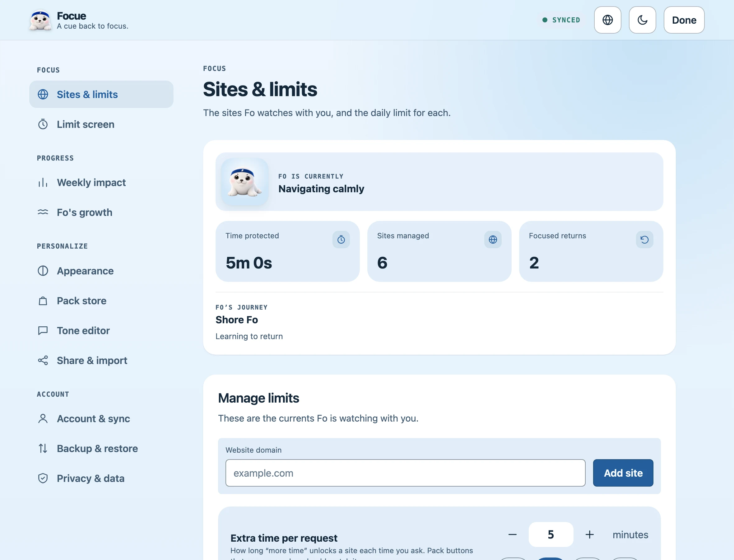
Task: Decrease extra time with the minus button
Action: 513,534
